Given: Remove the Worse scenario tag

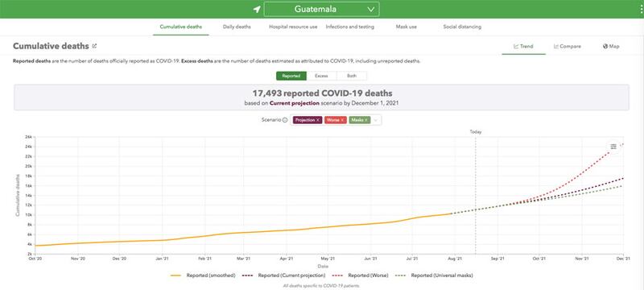Looking at the screenshot, I should click(342, 120).
